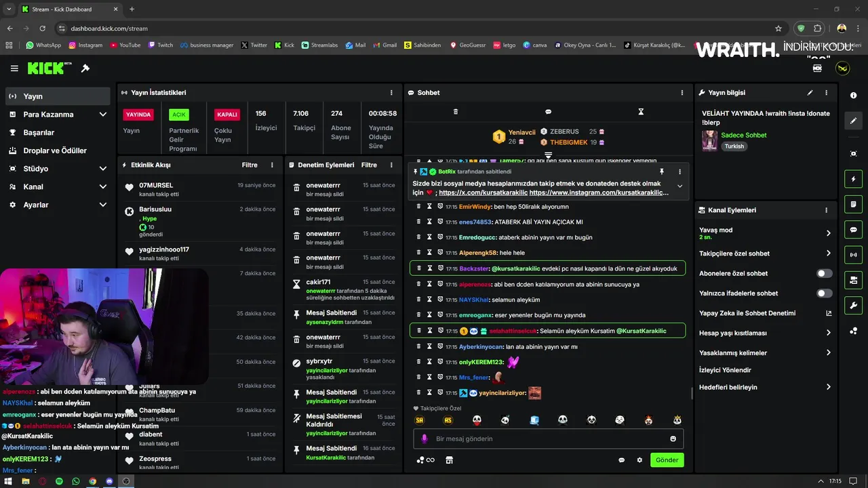The width and height of the screenshot is (868, 488).
Task: Open Denetim Eylemleri three-dot menu
Action: [x=391, y=165]
